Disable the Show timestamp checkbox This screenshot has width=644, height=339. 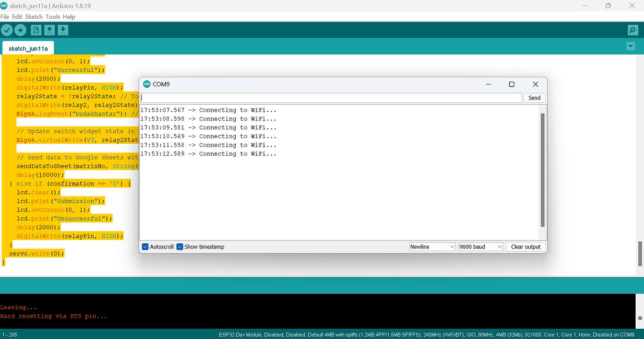click(x=180, y=247)
